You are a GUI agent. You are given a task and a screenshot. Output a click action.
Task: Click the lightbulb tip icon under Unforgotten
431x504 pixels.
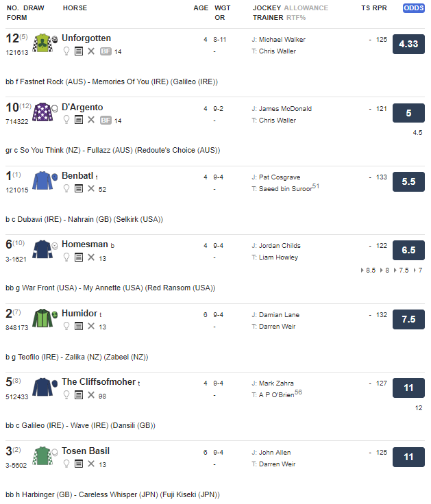(66, 51)
